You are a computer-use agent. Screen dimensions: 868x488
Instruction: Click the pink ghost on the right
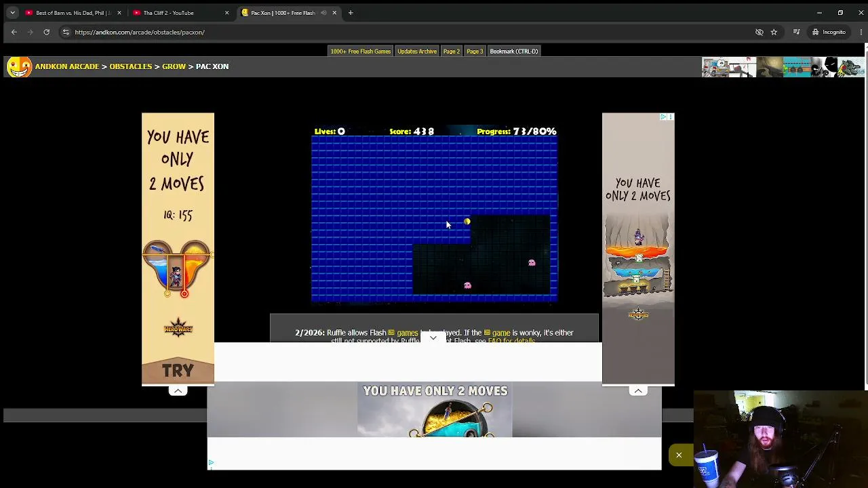[x=532, y=262]
